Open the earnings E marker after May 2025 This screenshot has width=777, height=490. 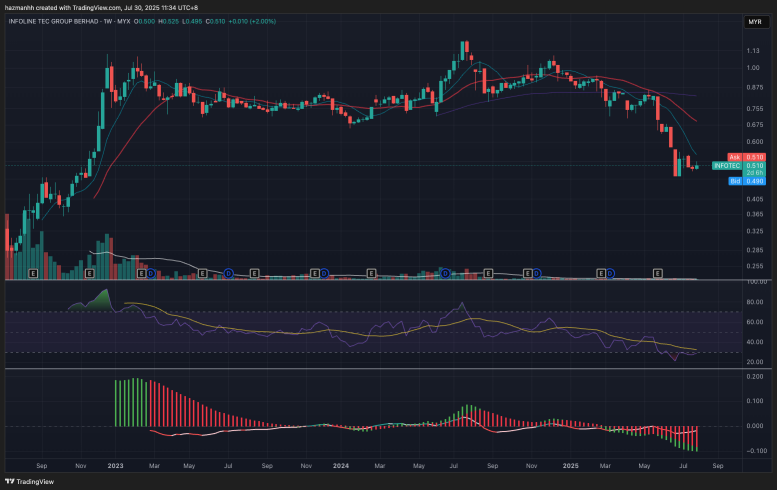(658, 273)
